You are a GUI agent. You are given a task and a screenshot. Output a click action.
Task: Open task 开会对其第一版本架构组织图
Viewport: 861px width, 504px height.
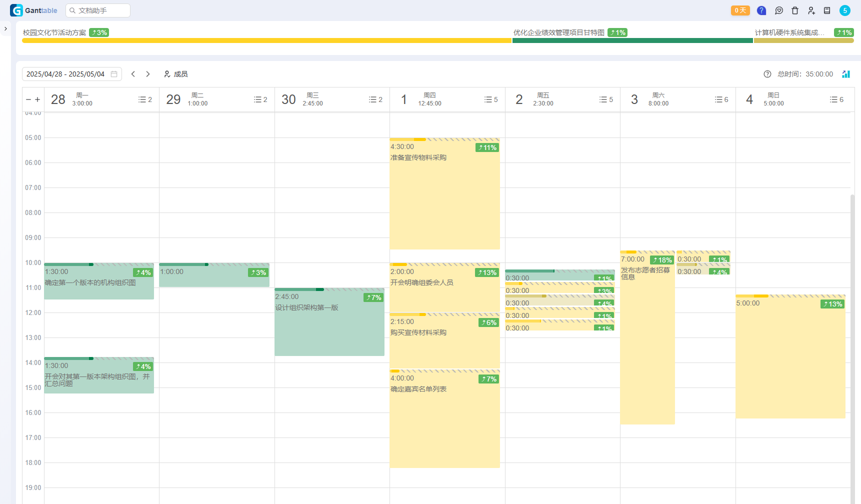pos(99,375)
